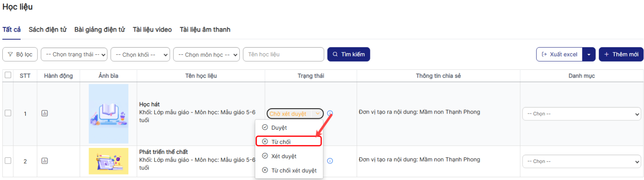Click the statistics icon in row 1
This screenshot has height=180, width=644.
click(45, 114)
